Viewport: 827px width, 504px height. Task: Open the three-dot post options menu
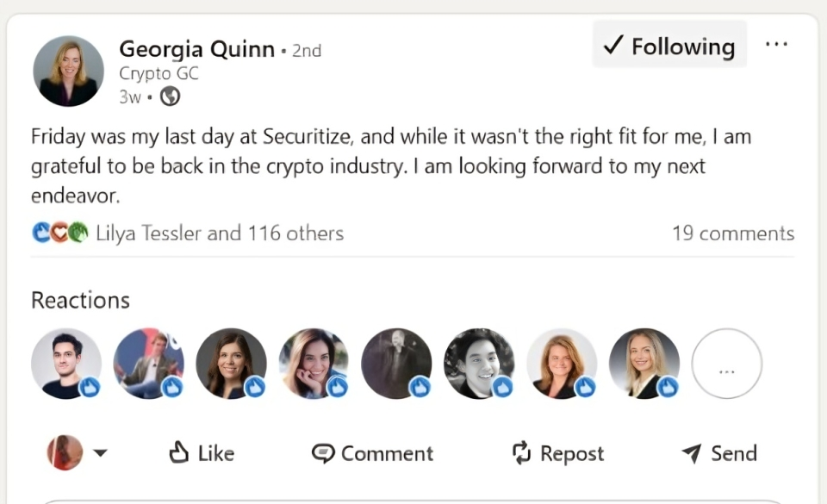point(776,45)
